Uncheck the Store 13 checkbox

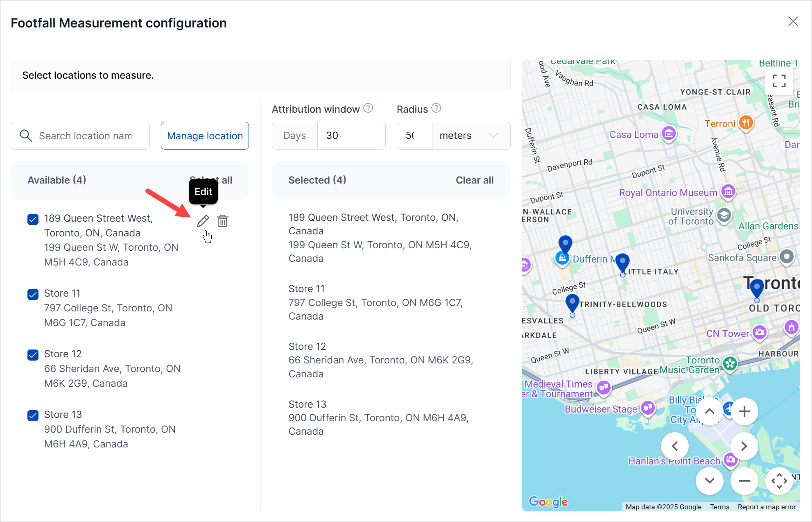coord(33,415)
